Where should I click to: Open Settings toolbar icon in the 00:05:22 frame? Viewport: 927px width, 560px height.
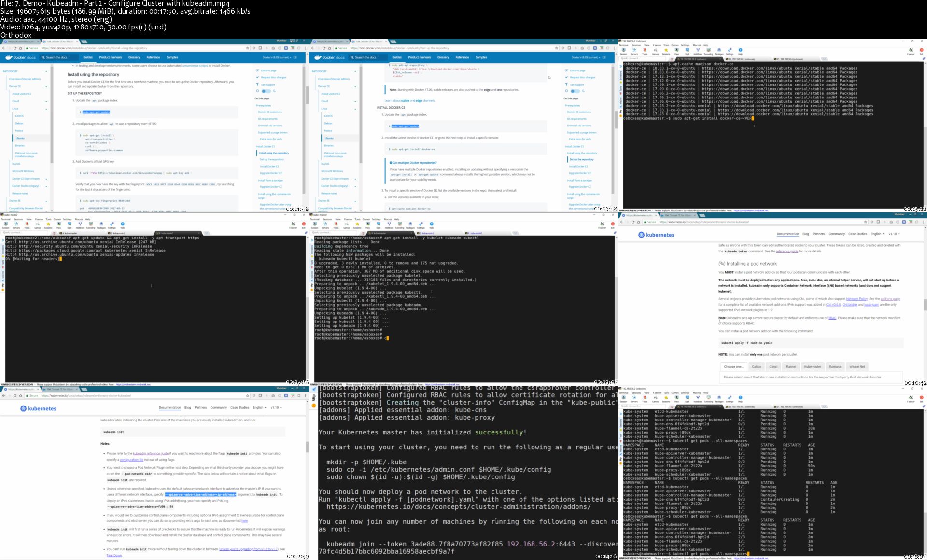(x=730, y=51)
